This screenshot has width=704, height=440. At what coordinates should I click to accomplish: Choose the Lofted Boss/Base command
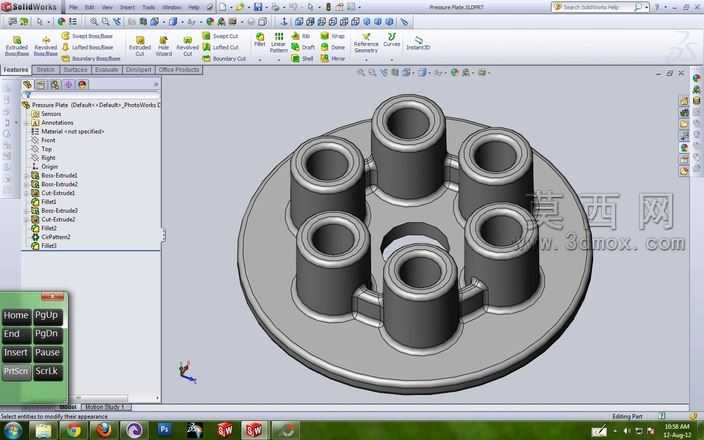click(87, 47)
